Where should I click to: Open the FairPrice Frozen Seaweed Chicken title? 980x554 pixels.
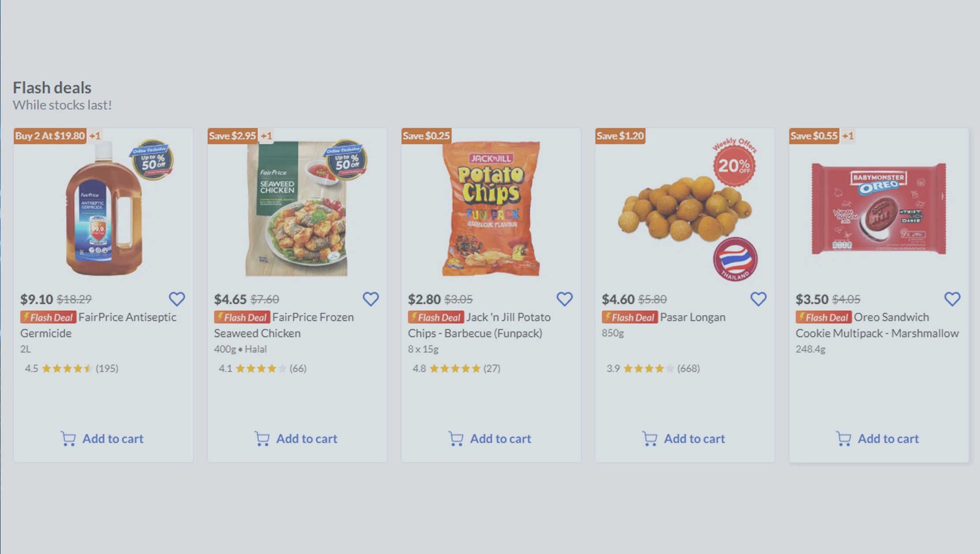[x=313, y=317]
